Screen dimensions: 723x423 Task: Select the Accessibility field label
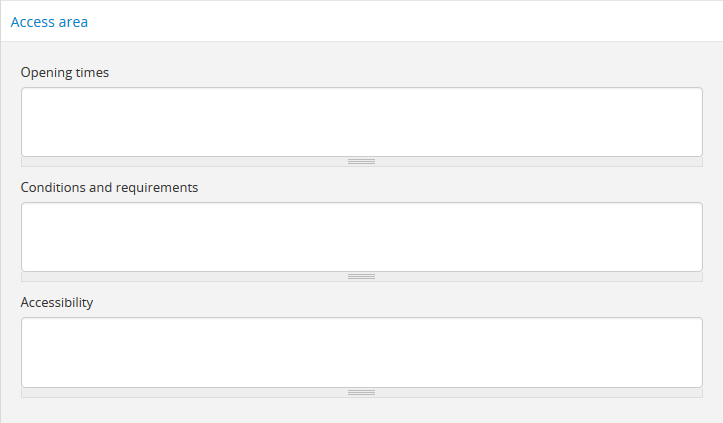(57, 302)
